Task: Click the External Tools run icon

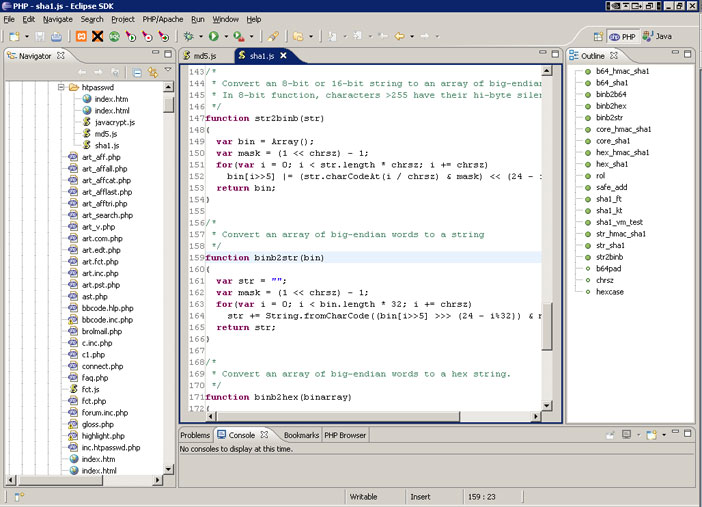Action: tap(239, 36)
